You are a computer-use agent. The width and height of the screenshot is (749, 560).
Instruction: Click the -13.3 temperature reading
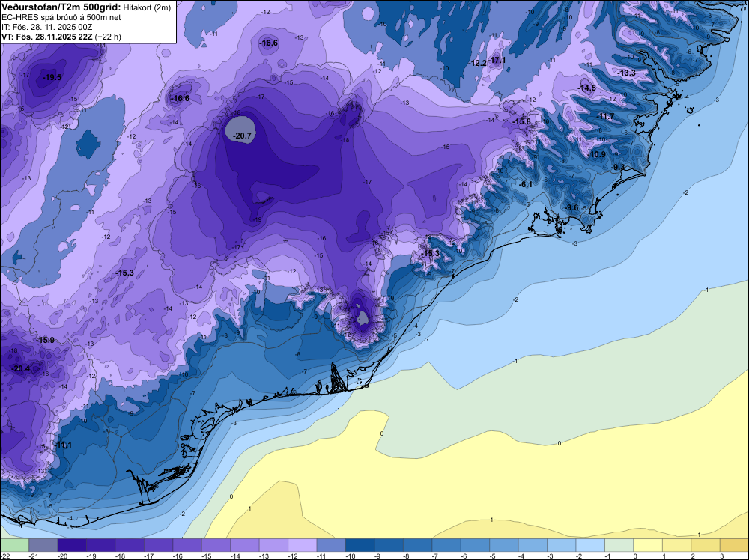tap(627, 73)
